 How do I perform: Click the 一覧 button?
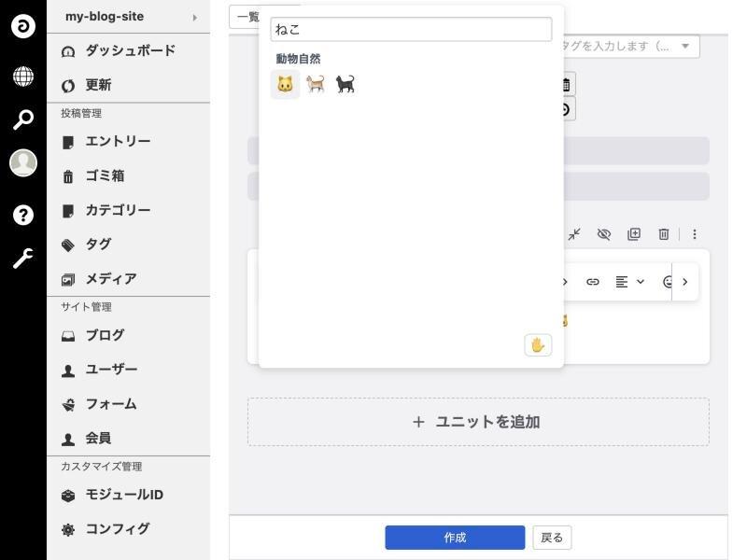click(x=246, y=17)
